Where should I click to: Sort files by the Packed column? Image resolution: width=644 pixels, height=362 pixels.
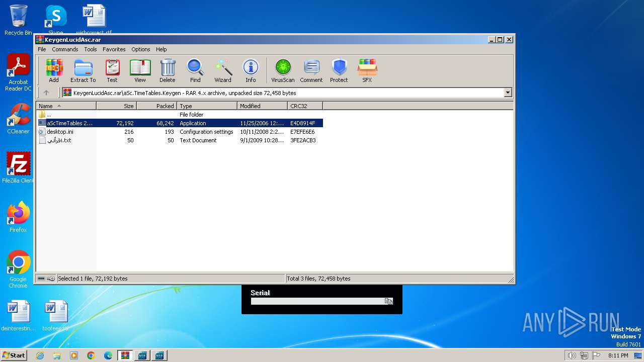(x=156, y=106)
